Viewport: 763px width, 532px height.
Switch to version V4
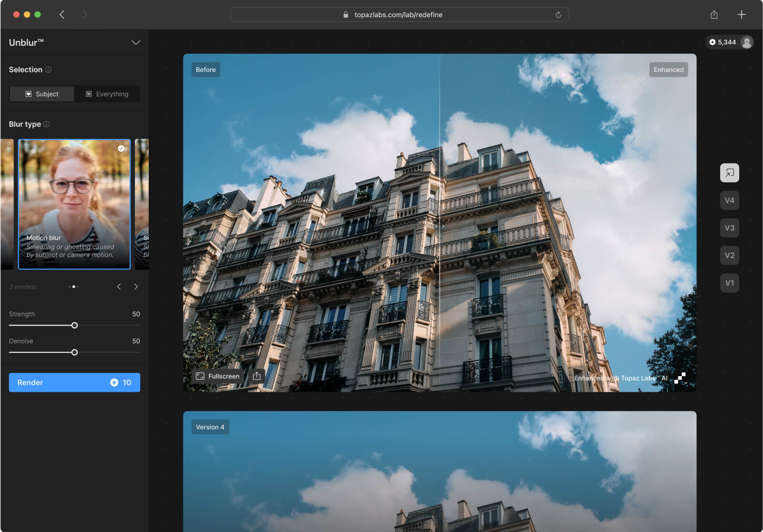coord(729,201)
